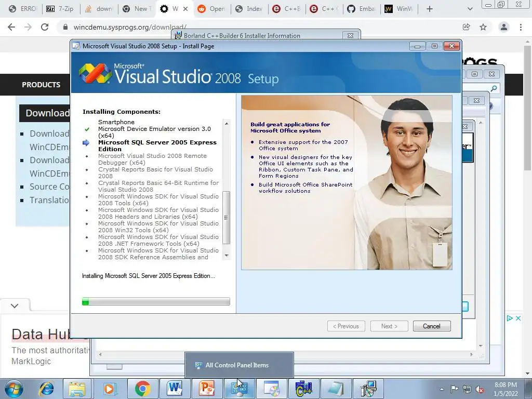The height and width of the screenshot is (399, 532).
Task: Switch to the 7-Zip browser tab
Action: 60,9
